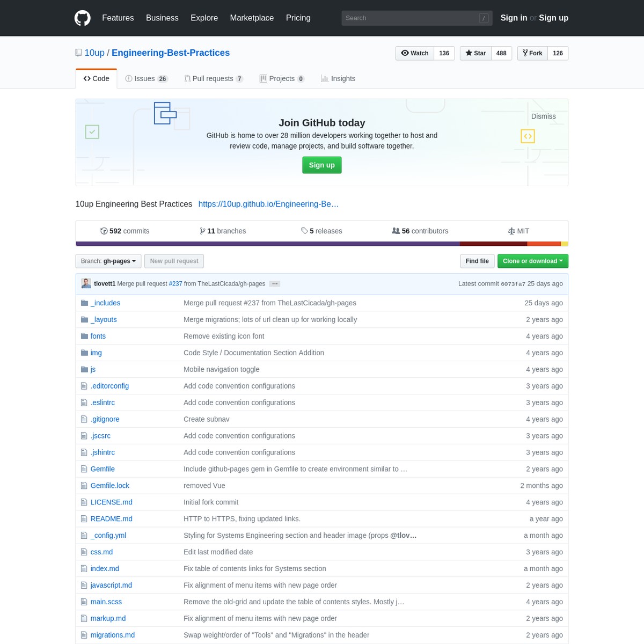Open the 126 forks count

click(558, 53)
